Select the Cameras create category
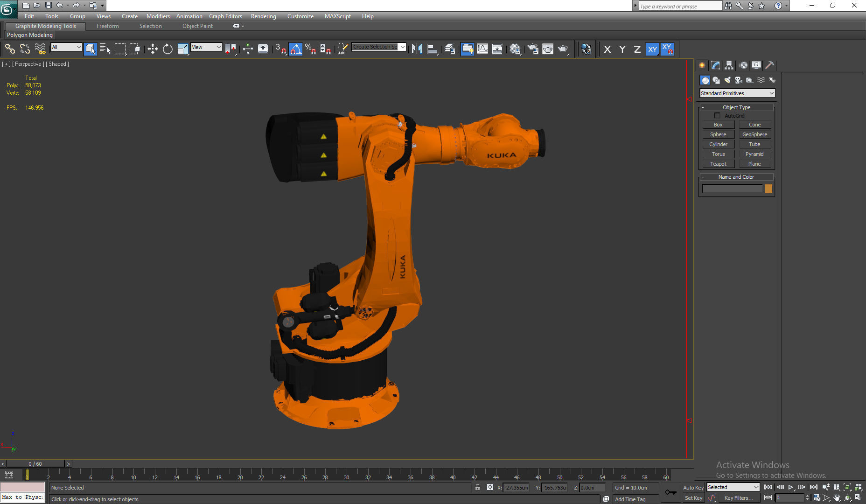Viewport: 866px width, 504px height. pyautogui.click(x=739, y=80)
